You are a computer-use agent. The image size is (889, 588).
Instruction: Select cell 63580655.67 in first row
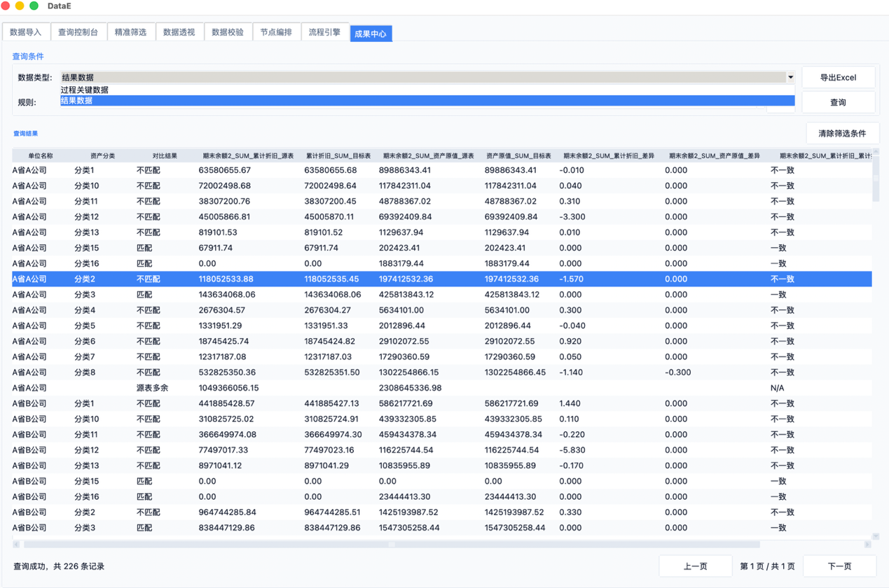pyautogui.click(x=224, y=170)
